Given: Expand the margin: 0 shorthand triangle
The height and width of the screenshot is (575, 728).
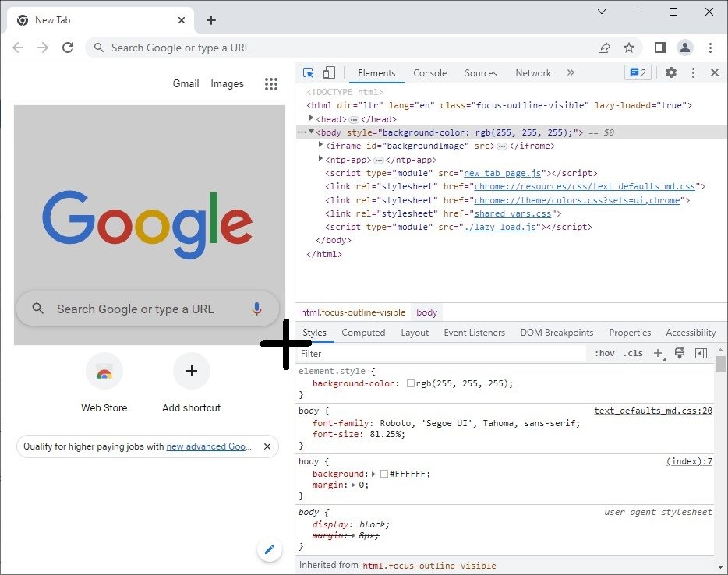Looking at the screenshot, I should (x=353, y=485).
